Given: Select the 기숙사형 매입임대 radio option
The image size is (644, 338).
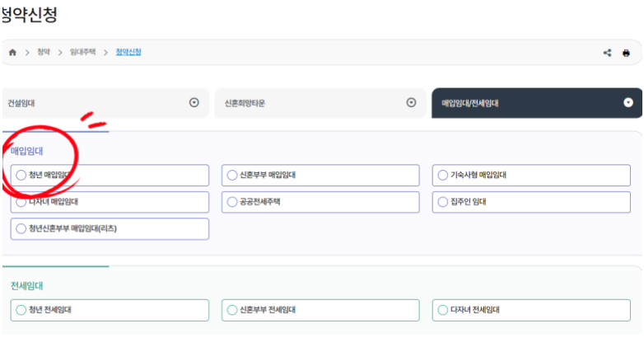Looking at the screenshot, I should pos(443,175).
